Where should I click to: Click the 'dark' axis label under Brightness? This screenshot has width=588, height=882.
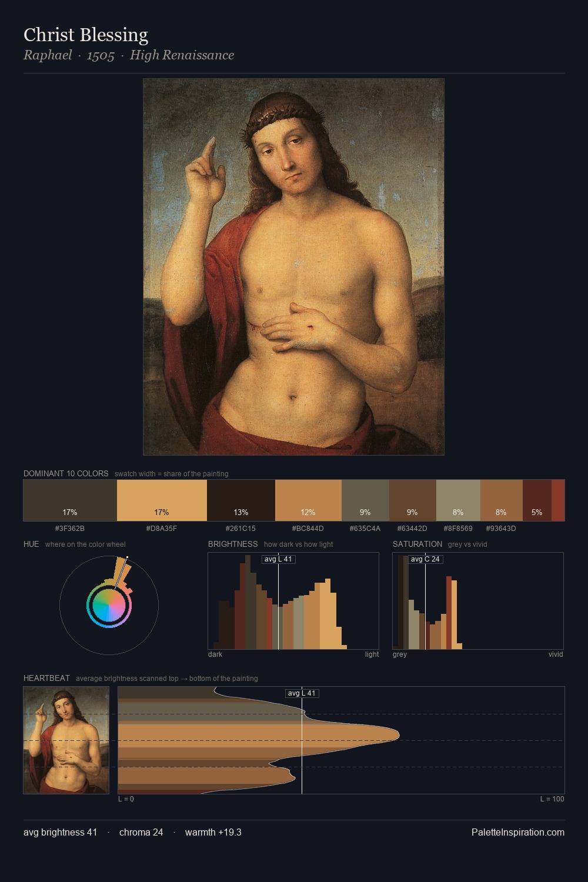[x=215, y=654]
